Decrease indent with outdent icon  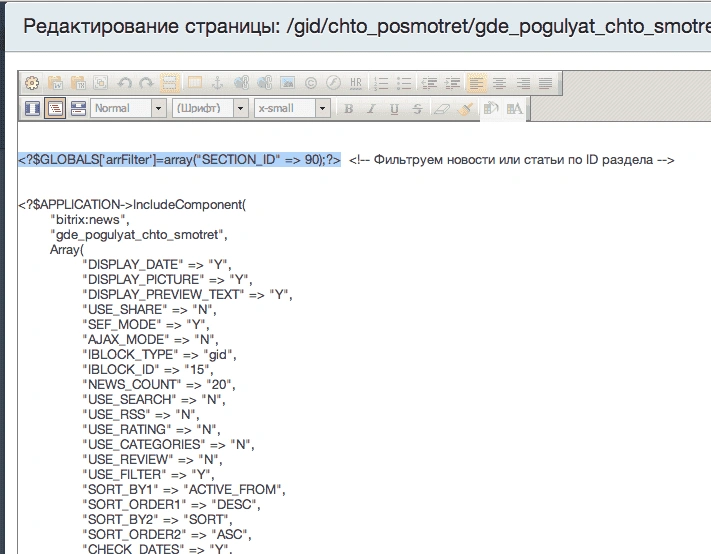pyautogui.click(x=429, y=83)
